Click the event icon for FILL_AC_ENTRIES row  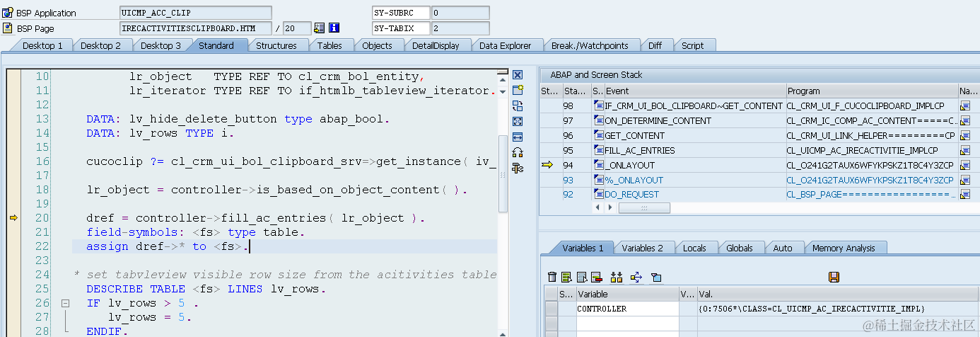599,150
